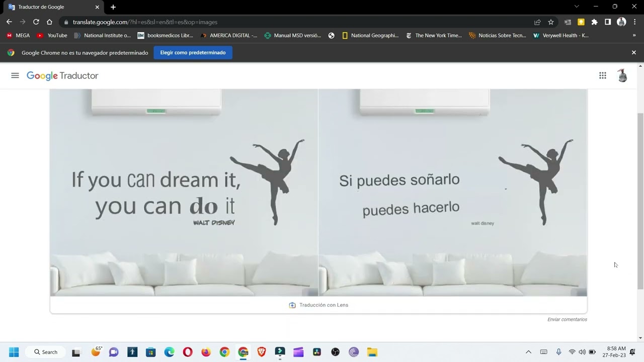Viewport: 644px width, 362px height.
Task: Open File Explorer from taskbar
Action: 372,352
